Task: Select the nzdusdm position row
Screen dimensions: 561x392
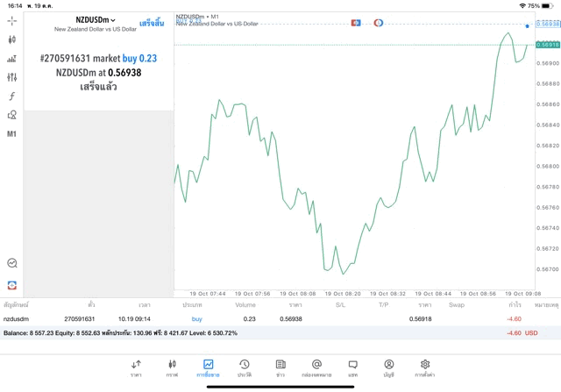Action: coord(280,319)
